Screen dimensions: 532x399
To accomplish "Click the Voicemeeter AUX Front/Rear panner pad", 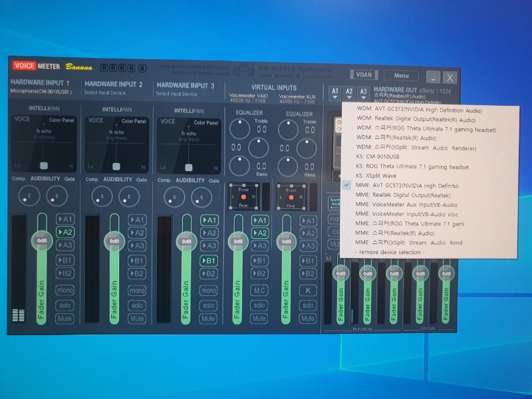I will coord(291,197).
